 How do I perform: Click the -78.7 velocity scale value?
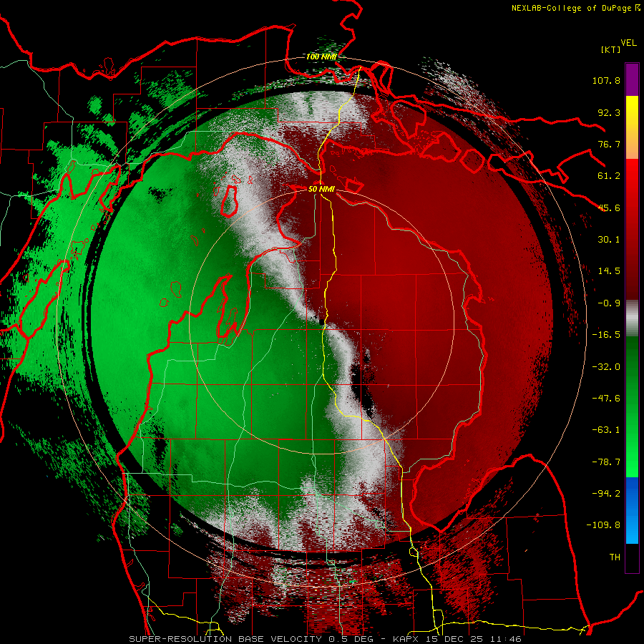tap(606, 462)
